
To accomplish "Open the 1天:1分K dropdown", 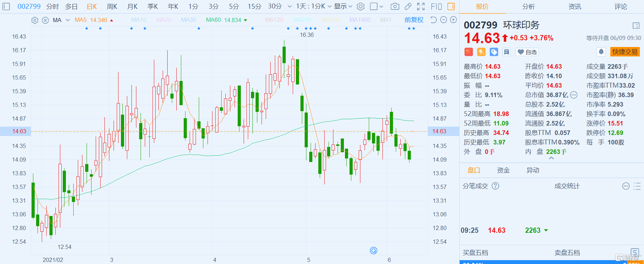I will pos(313,6).
